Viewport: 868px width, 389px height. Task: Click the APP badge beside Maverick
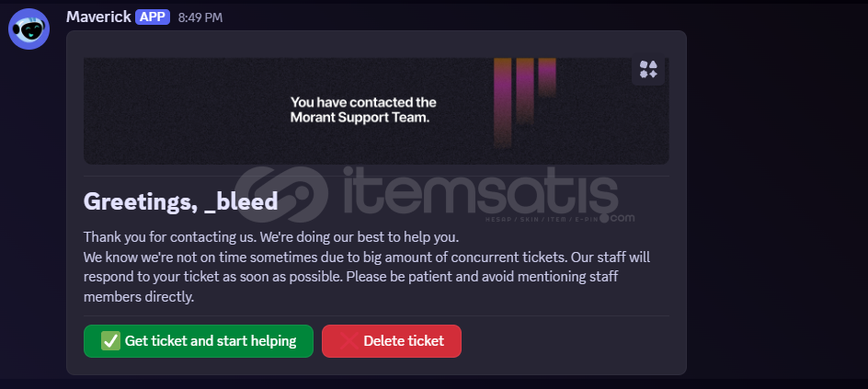153,17
